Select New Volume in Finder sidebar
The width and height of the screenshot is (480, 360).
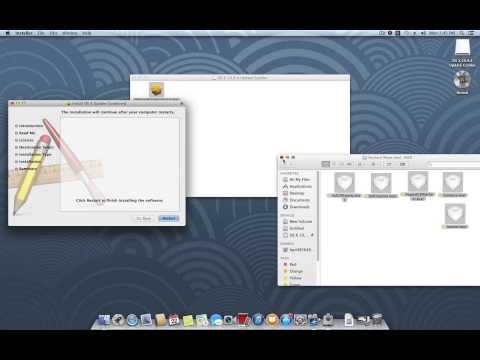[x=297, y=221]
